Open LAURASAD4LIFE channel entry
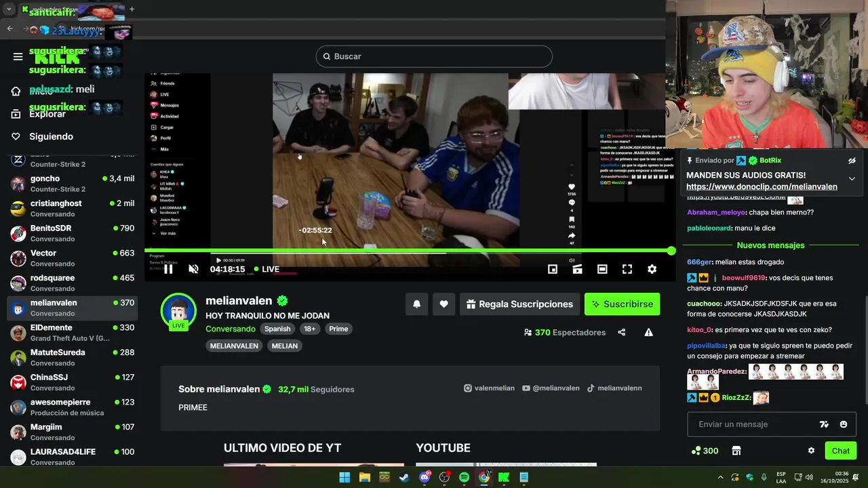868x488 pixels. 73,457
